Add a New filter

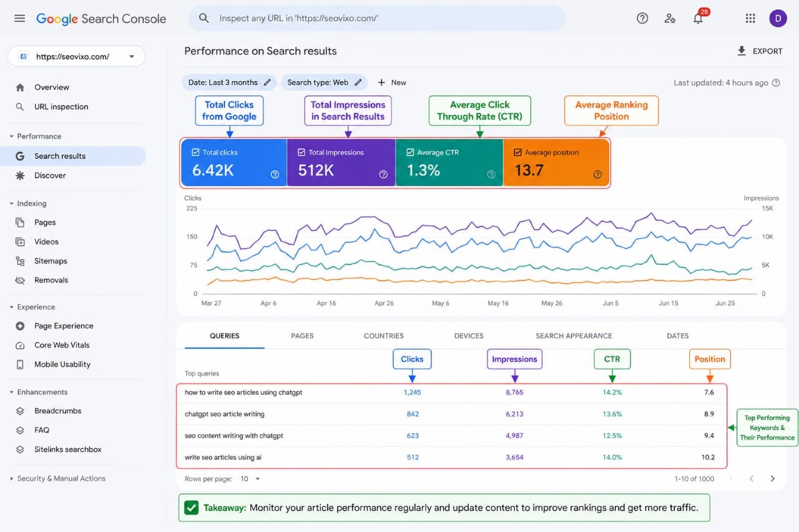click(x=392, y=82)
